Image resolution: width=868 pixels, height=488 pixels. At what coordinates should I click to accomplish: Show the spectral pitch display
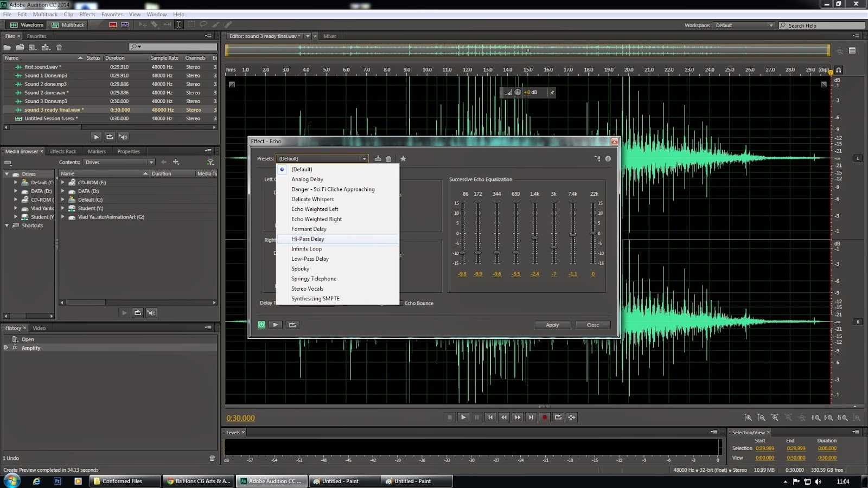pyautogui.click(x=125, y=24)
